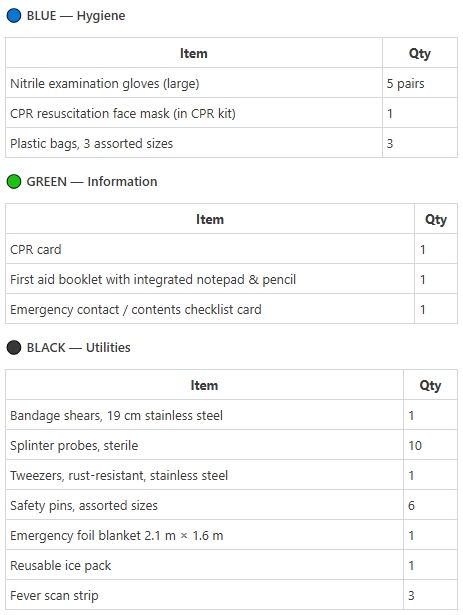Screen dimensions: 463x615
Task: Click Splinter probes quantity 10 cell
Action: point(430,445)
